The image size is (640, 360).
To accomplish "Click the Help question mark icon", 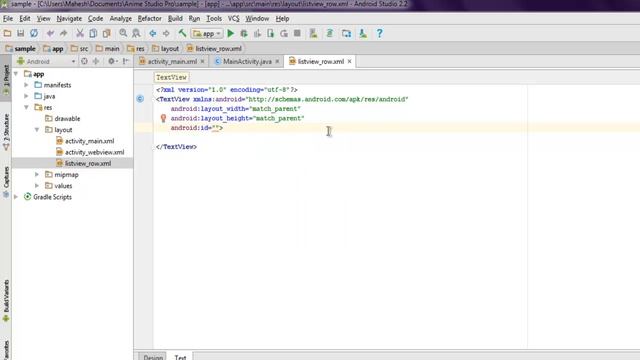I will [380, 33].
